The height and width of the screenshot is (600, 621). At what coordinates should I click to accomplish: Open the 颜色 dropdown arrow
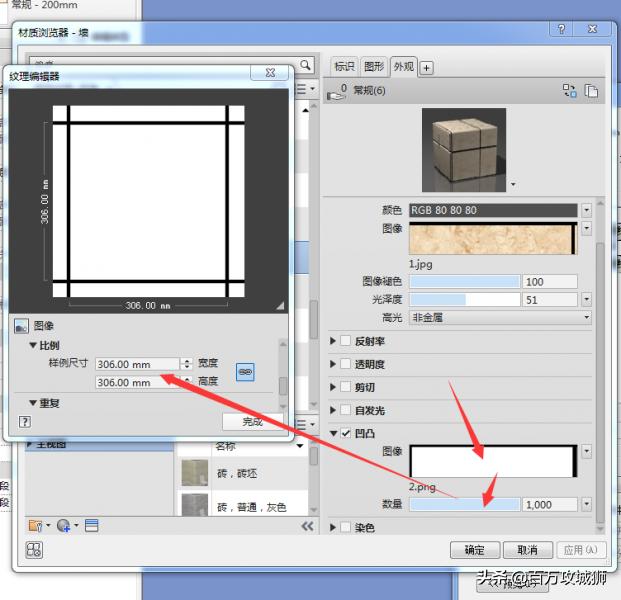(x=587, y=210)
